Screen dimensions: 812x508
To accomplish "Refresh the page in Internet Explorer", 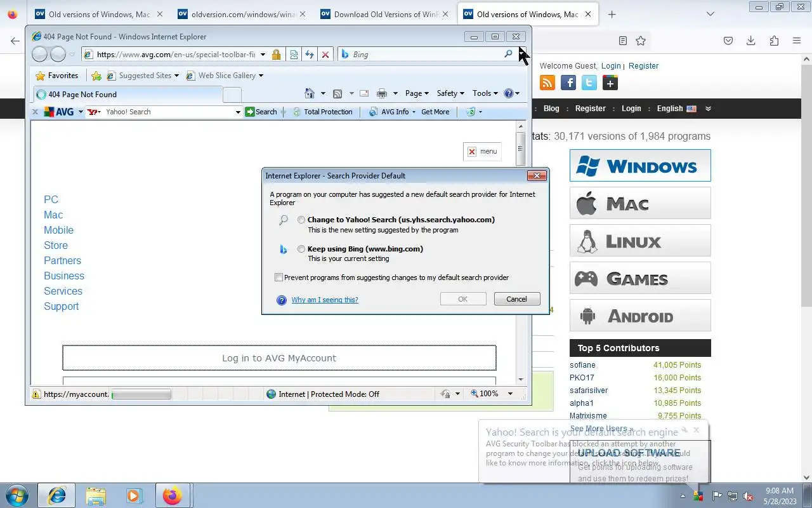I will pyautogui.click(x=310, y=55).
